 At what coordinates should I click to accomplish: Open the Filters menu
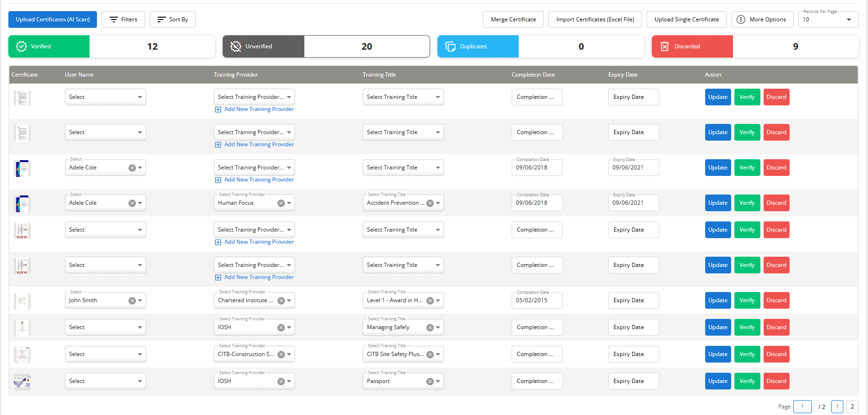pos(123,19)
